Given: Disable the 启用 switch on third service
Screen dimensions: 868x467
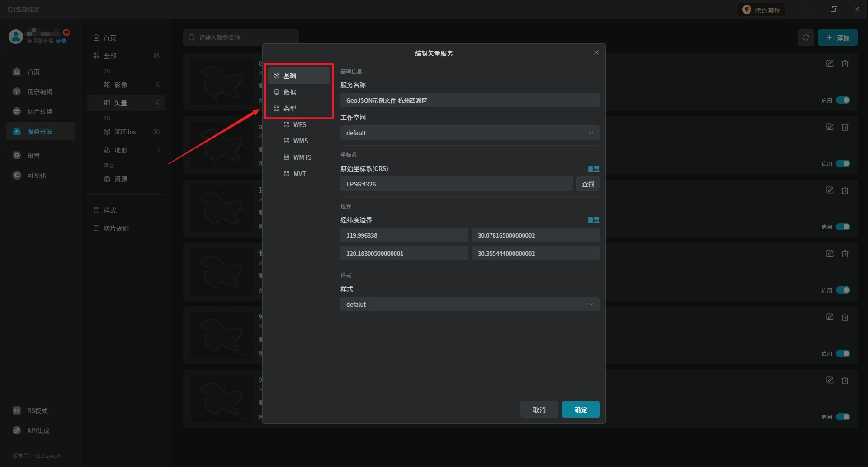Looking at the screenshot, I should (843, 227).
